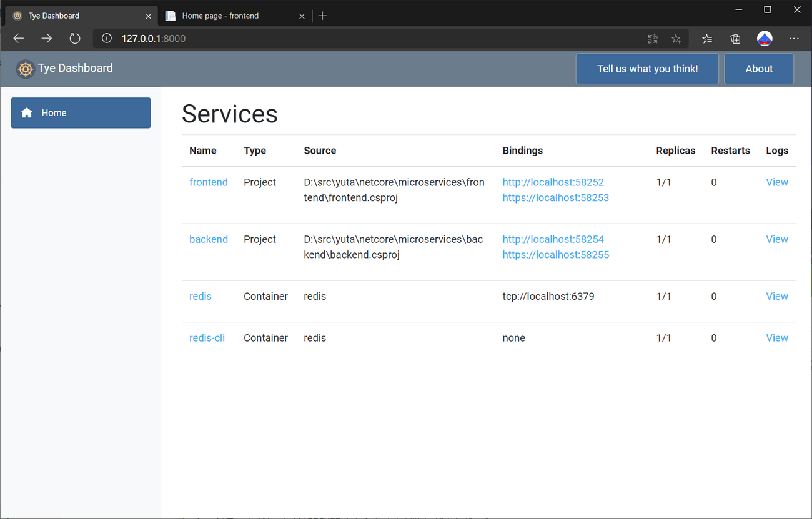The image size is (812, 519).
Task: Click the Tye Dashboard helm logo icon
Action: [25, 69]
